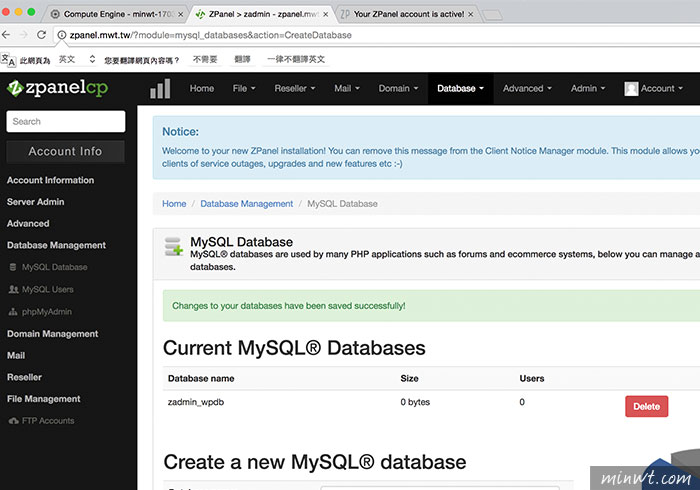The image size is (700, 490).
Task: Open the Domain dropdown menu
Action: click(x=398, y=88)
